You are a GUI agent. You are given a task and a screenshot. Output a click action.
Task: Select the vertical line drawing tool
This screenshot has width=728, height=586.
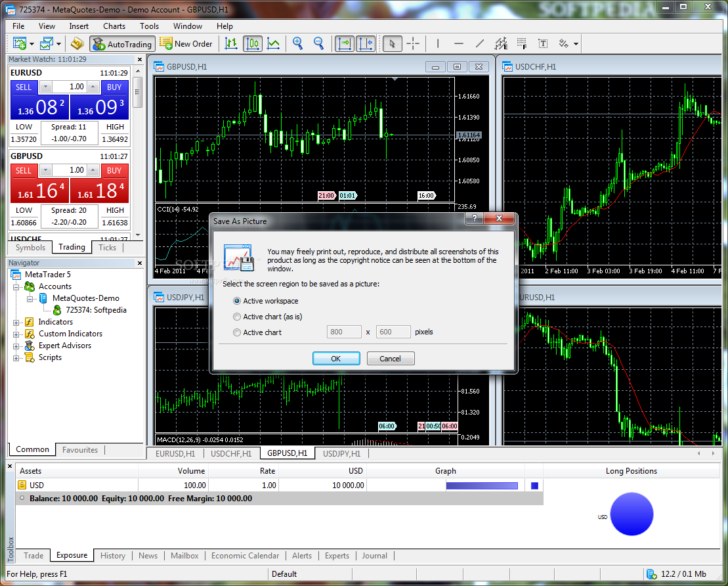[x=438, y=43]
